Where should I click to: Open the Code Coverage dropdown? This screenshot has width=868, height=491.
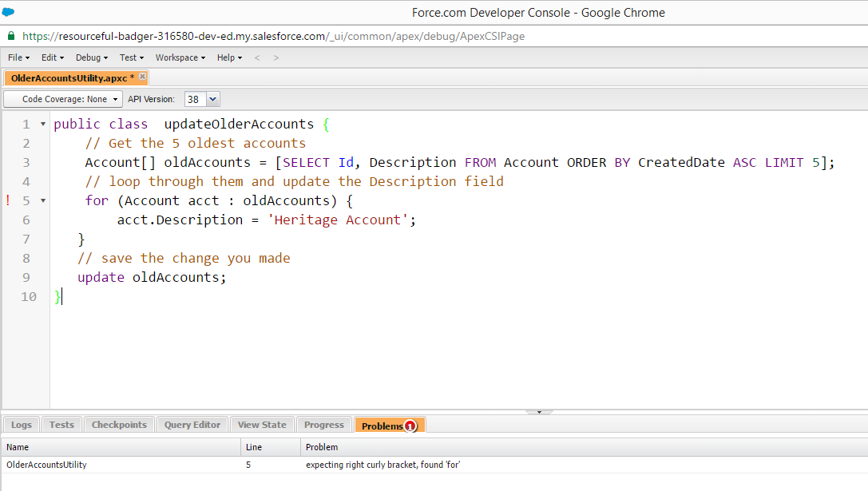click(x=63, y=99)
